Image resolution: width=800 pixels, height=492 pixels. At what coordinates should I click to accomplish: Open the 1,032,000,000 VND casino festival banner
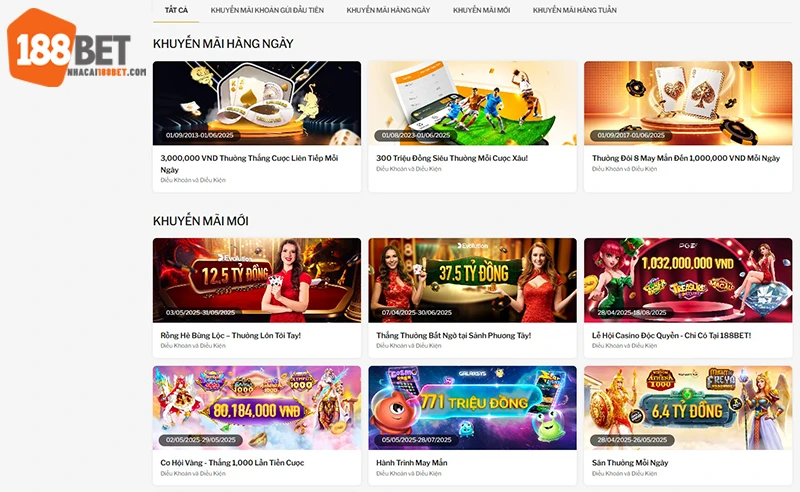688,280
